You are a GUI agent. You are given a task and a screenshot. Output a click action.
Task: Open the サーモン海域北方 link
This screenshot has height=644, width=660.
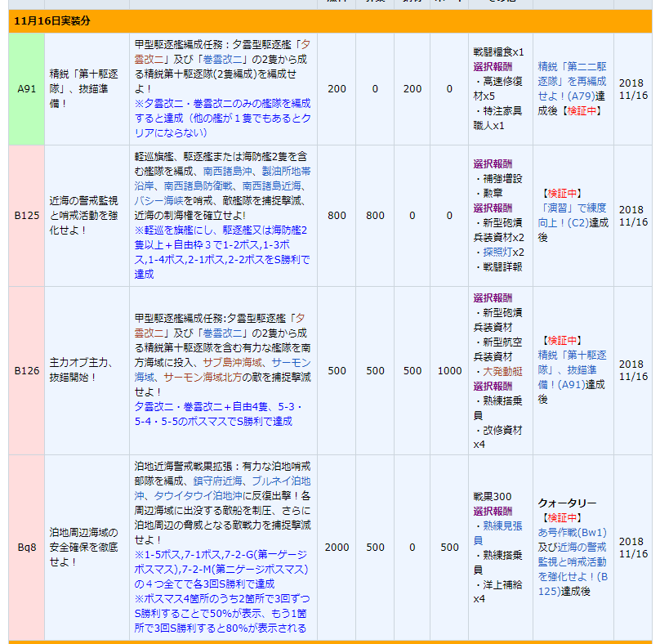[203, 378]
